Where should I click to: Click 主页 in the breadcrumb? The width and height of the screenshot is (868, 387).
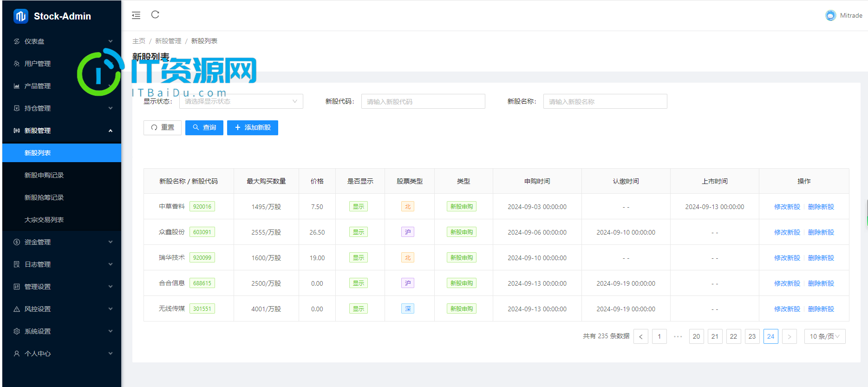(x=139, y=41)
